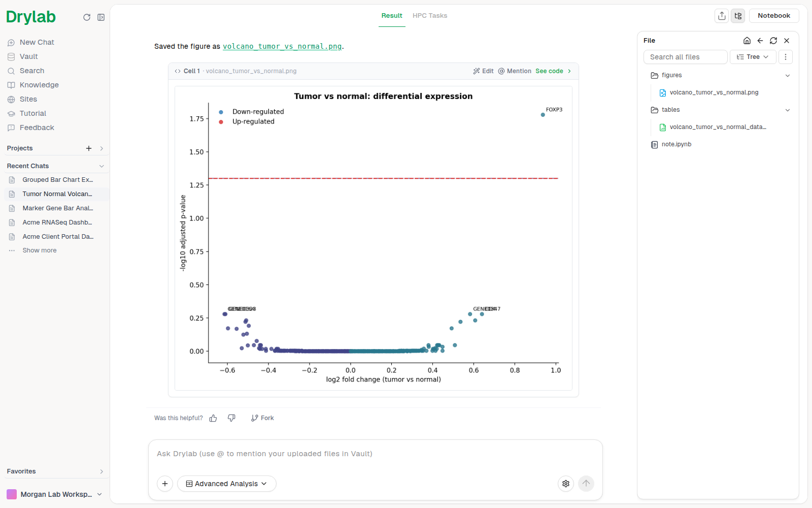The image size is (812, 508).
Task: Open the Tree view dropdown
Action: pyautogui.click(x=753, y=57)
